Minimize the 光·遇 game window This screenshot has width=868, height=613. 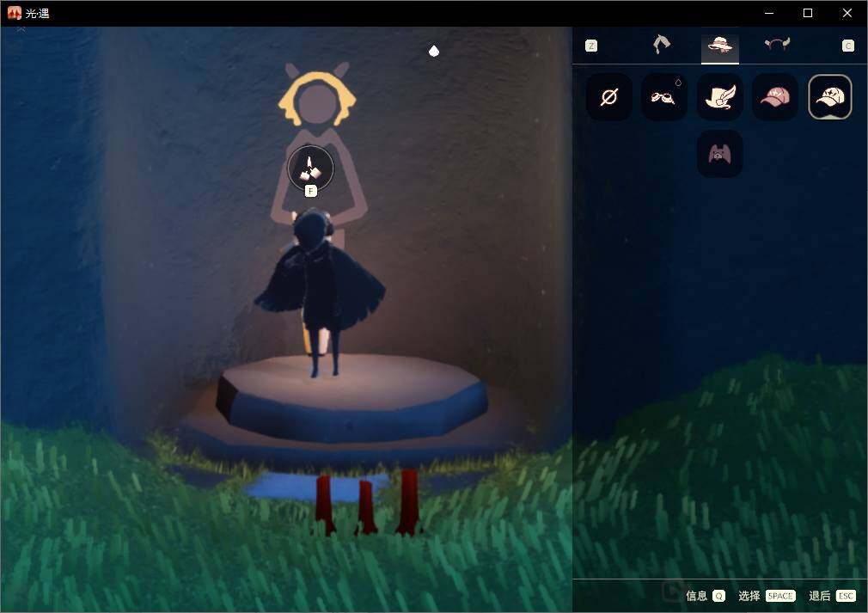pos(769,13)
